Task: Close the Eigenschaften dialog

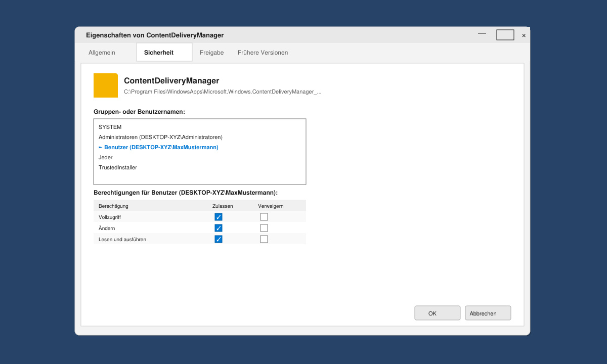Action: pos(524,35)
